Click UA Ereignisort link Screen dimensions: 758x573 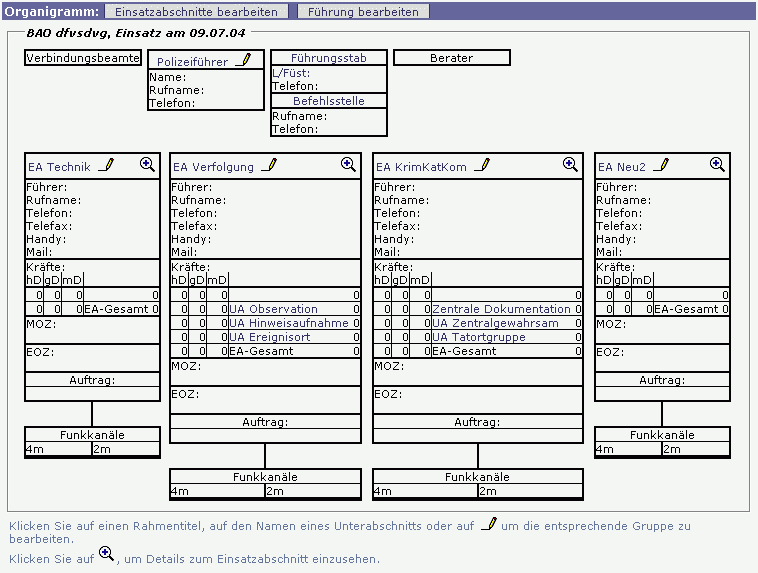coord(270,338)
